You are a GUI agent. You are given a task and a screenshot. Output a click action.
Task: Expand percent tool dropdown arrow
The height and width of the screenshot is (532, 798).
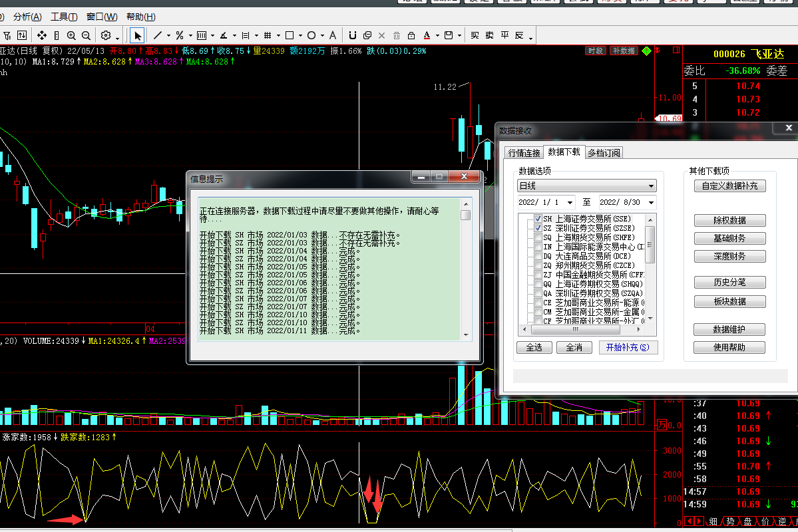pyautogui.click(x=190, y=36)
